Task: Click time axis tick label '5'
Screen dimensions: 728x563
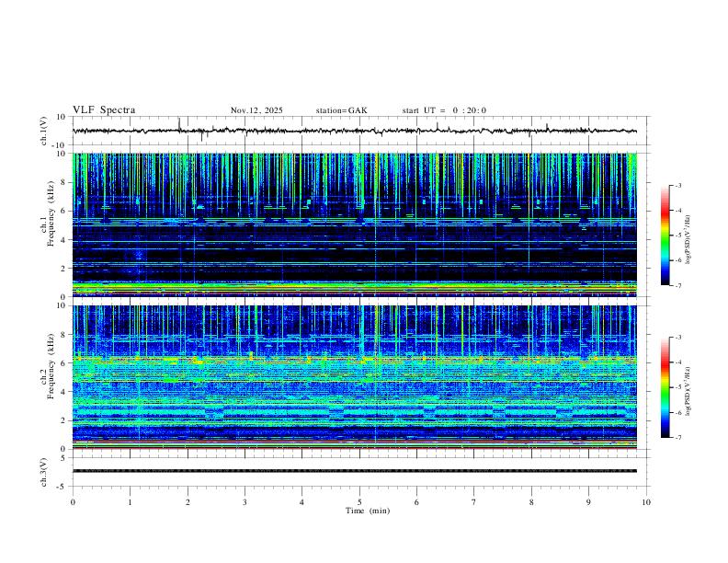Action: coord(359,502)
